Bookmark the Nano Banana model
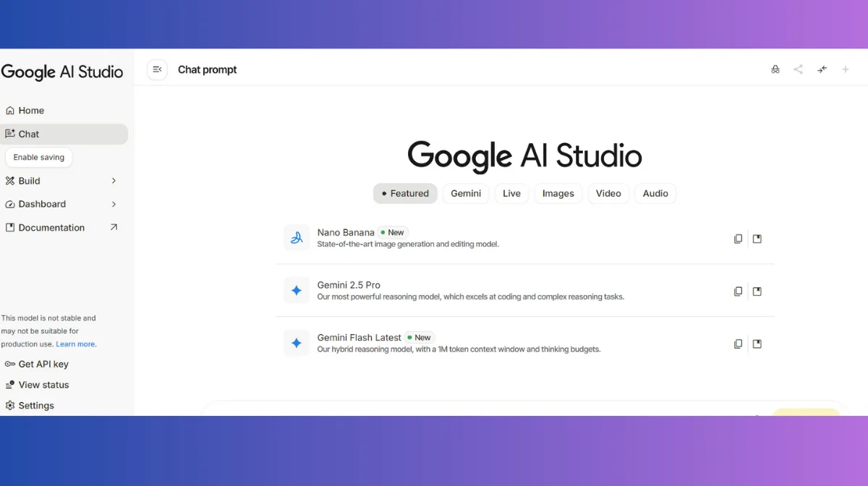Viewport: 868px width, 486px height. pos(757,239)
